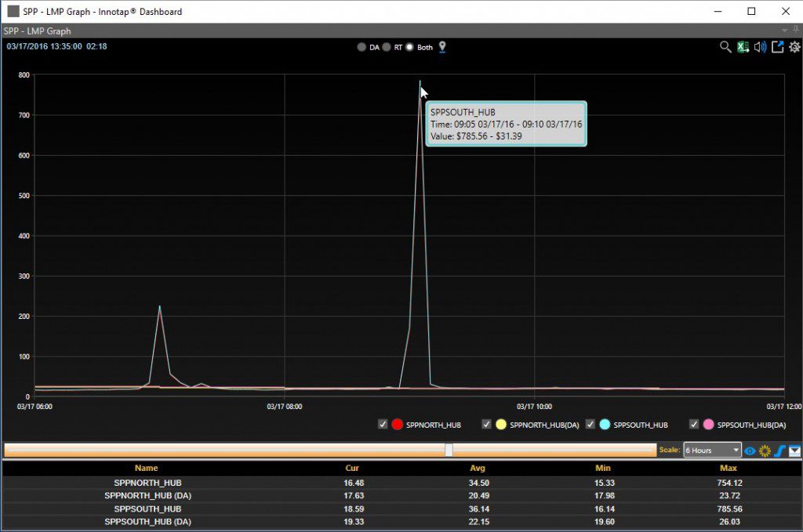Viewport: 803px width, 532px height.
Task: Select the RT radio button
Action: click(387, 47)
